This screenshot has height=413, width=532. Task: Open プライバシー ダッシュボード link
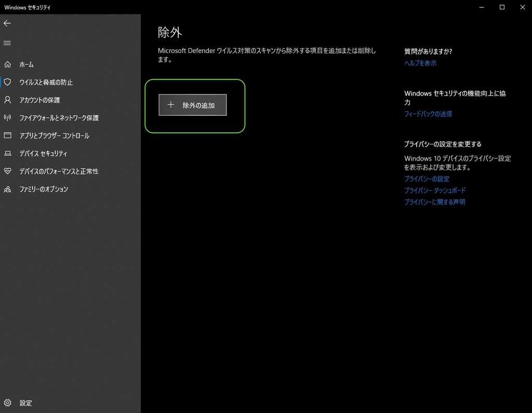pos(435,190)
